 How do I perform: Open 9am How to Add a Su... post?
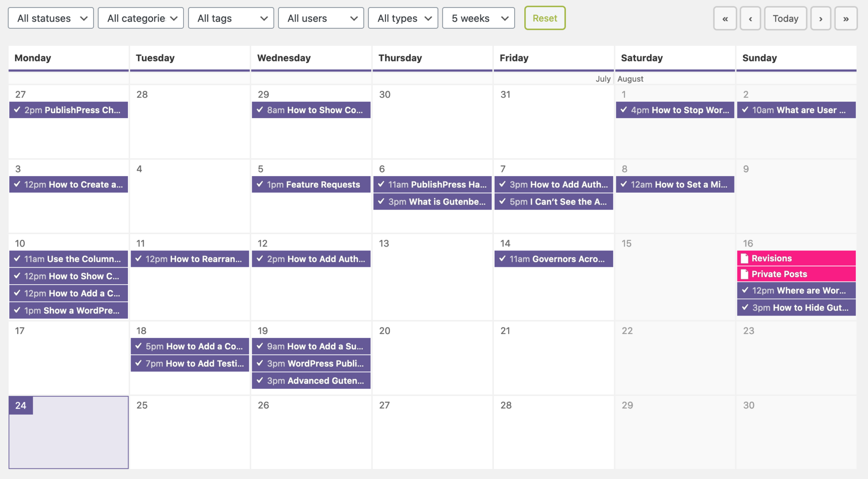(x=311, y=346)
